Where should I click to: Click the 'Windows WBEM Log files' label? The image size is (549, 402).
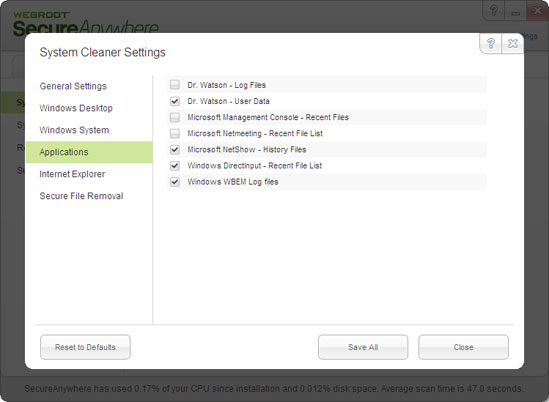point(233,182)
